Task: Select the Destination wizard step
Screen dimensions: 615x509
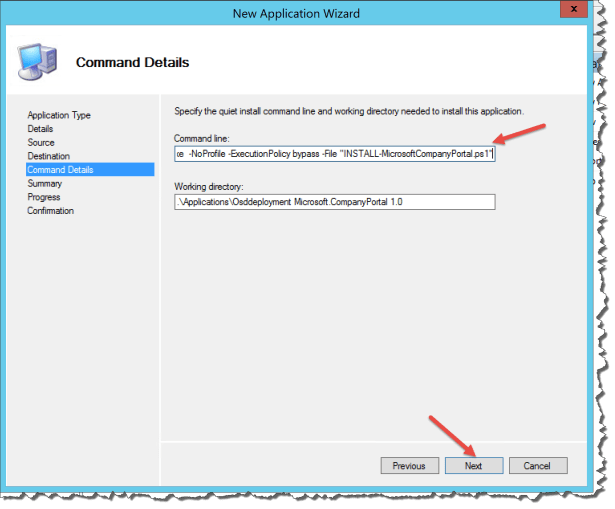Action: 49,156
